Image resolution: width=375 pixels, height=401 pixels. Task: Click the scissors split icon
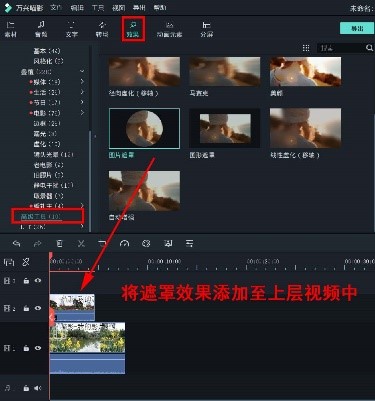click(81, 244)
